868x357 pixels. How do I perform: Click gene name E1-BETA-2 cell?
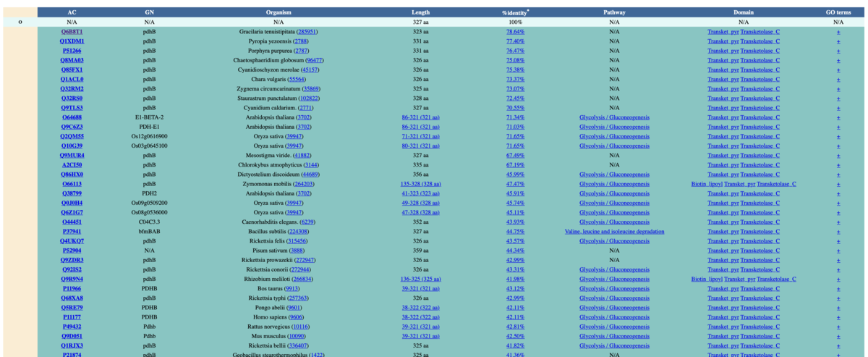[149, 117]
